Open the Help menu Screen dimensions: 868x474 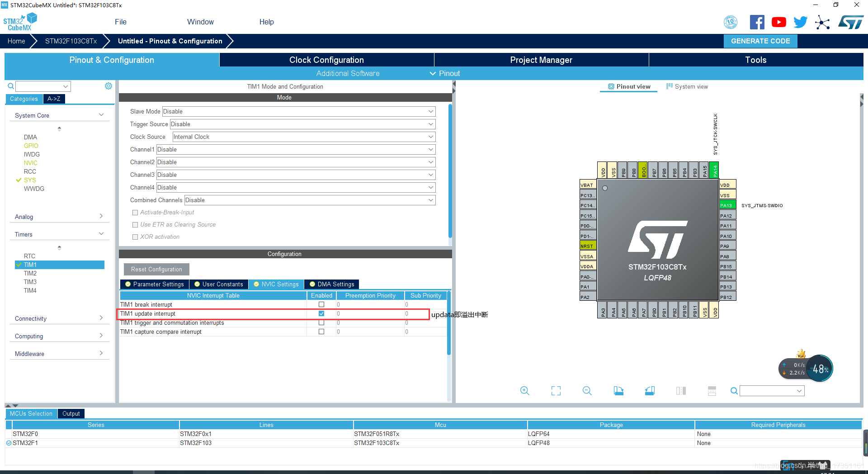click(x=266, y=22)
